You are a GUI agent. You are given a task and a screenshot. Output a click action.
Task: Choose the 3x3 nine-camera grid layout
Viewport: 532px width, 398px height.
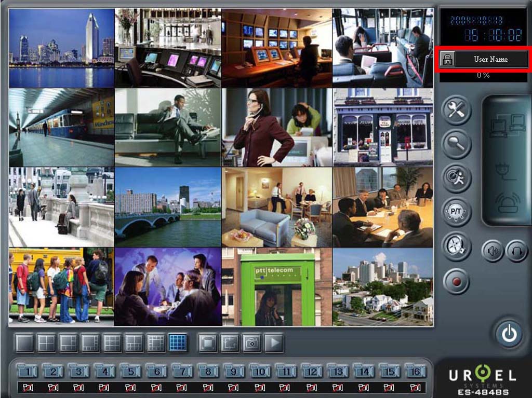112,343
